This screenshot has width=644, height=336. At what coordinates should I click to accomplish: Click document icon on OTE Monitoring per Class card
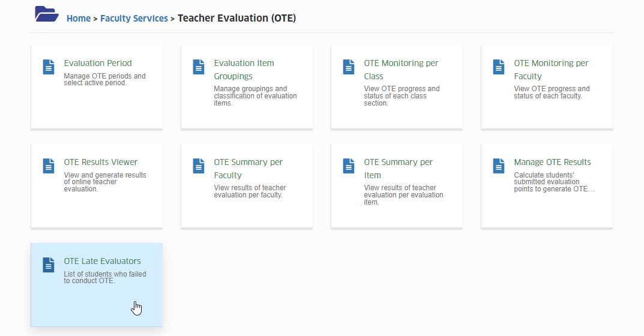click(x=348, y=67)
